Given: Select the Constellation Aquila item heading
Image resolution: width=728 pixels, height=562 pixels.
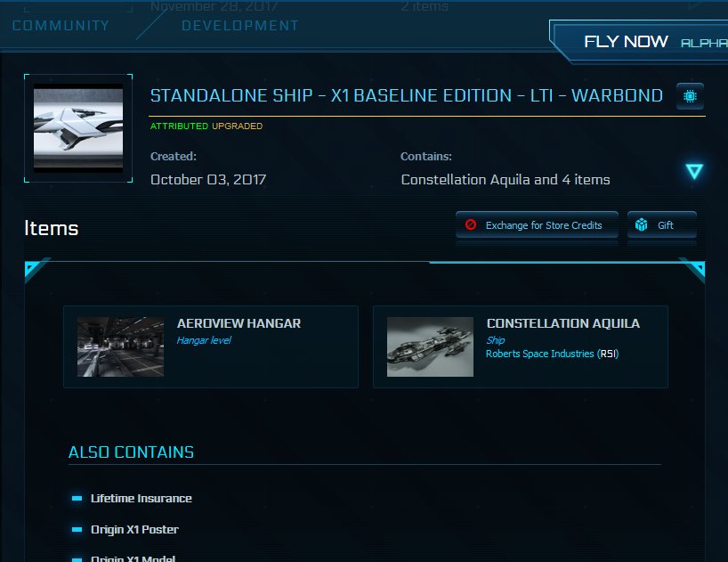Looking at the screenshot, I should click(562, 323).
